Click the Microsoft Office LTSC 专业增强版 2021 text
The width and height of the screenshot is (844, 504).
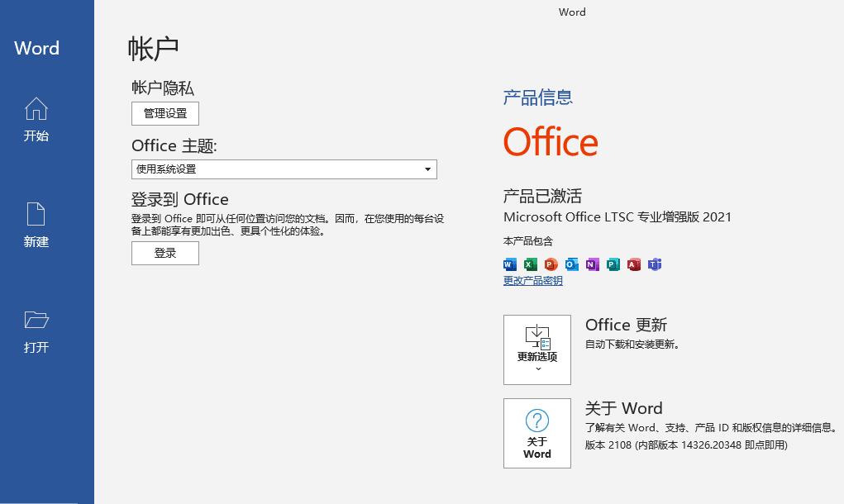point(618,216)
